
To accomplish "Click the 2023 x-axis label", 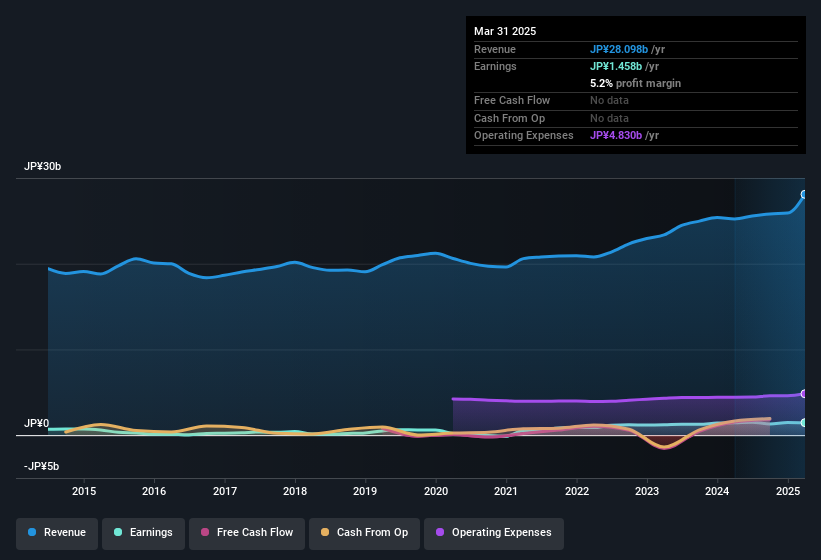I will pyautogui.click(x=647, y=491).
